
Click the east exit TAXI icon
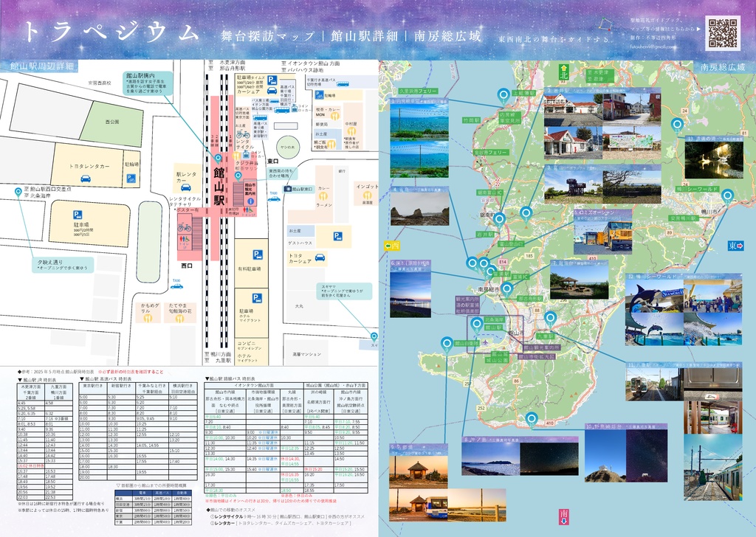click(274, 198)
